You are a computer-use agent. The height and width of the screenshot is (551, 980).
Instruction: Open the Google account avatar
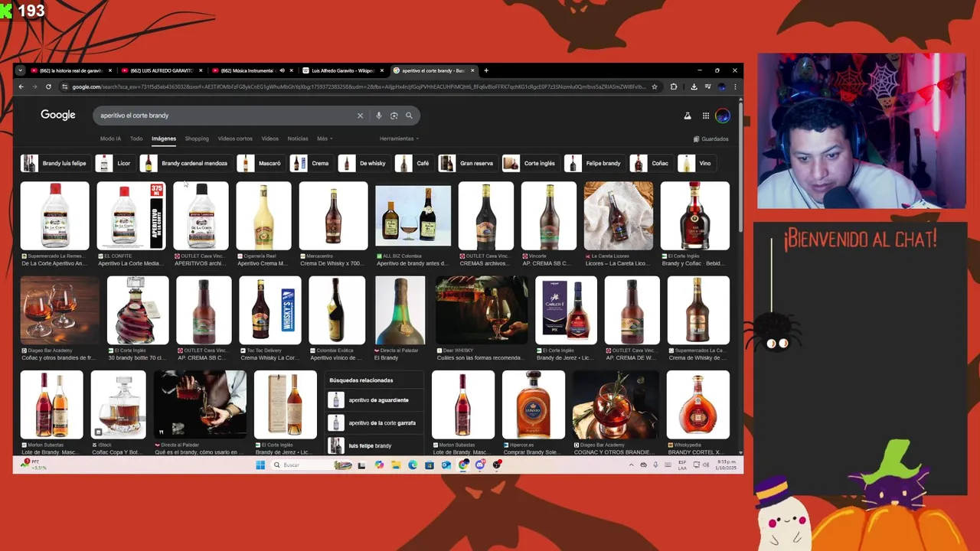pyautogui.click(x=723, y=116)
